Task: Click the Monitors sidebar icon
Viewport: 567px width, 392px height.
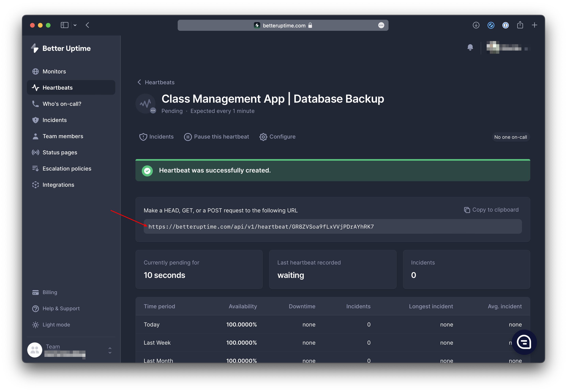Action: pyautogui.click(x=36, y=71)
